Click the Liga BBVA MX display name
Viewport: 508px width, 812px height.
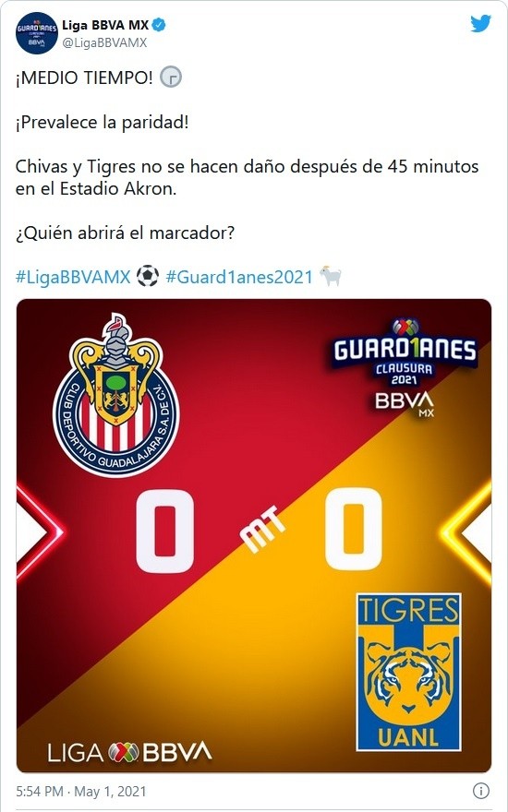tap(105, 24)
